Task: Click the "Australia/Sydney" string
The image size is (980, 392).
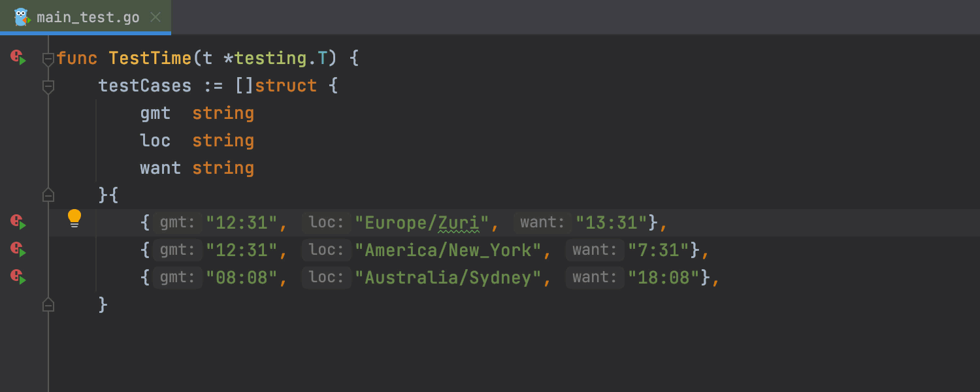Action: tap(448, 278)
